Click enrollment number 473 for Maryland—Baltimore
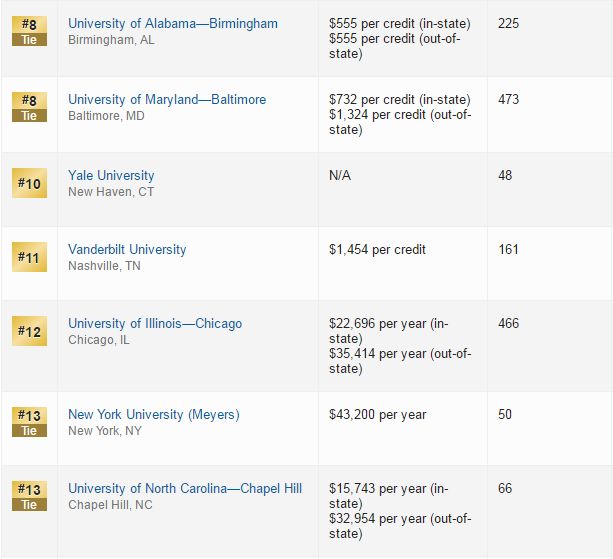 (508, 99)
